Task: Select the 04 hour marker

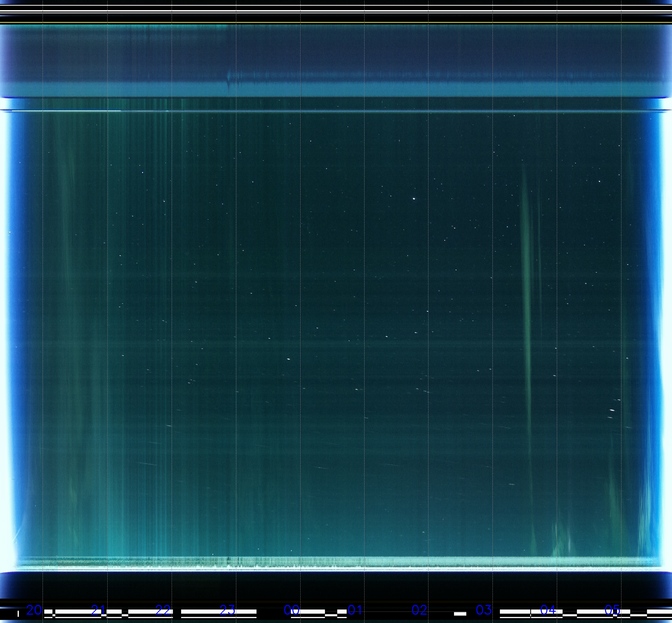Action: (x=548, y=610)
